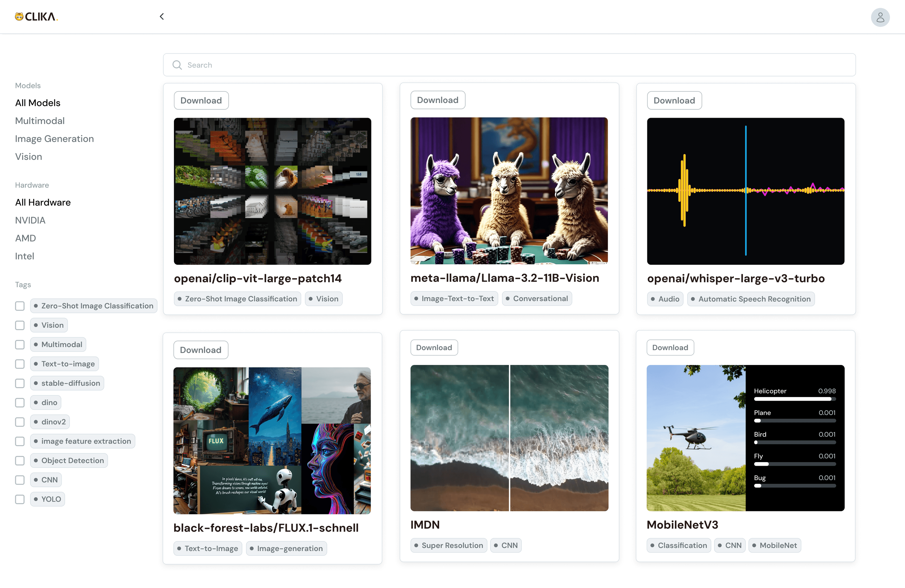Select Multimodal in the Models list
905x588 pixels.
(40, 121)
